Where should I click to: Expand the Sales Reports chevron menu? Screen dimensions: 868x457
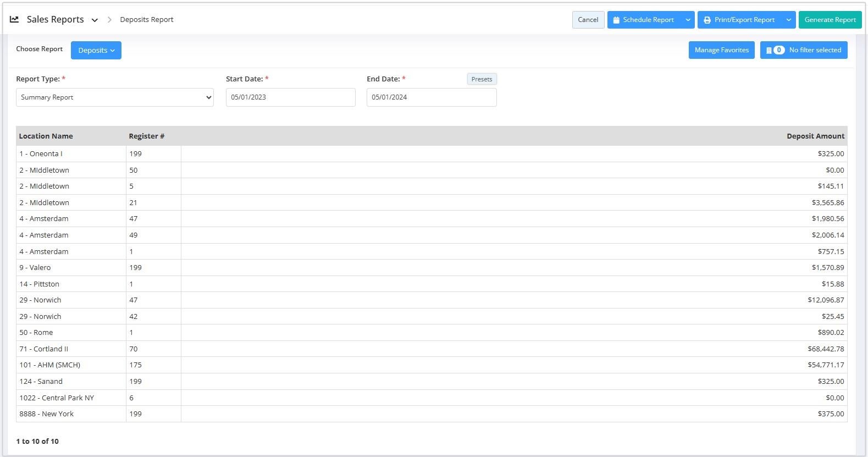95,20
